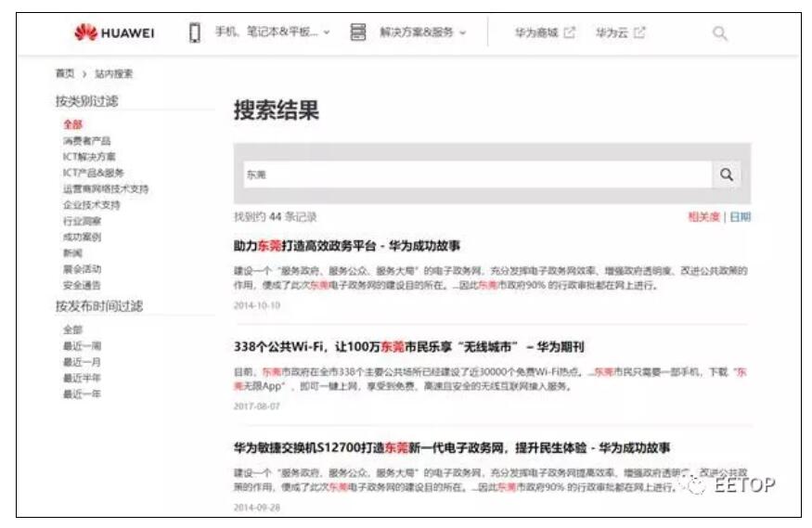Filter results by 行业洞察
The image size is (812, 528).
(x=82, y=221)
